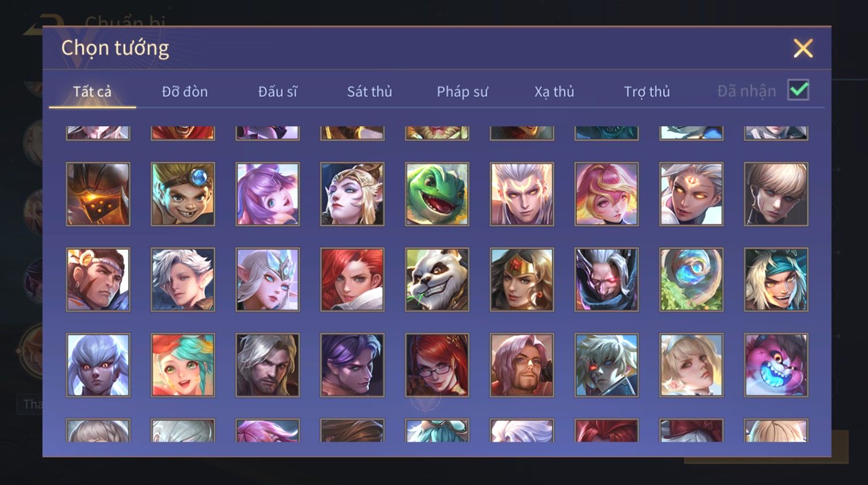Select the blonde girl with blue headband
The image size is (868, 485).
tap(692, 365)
